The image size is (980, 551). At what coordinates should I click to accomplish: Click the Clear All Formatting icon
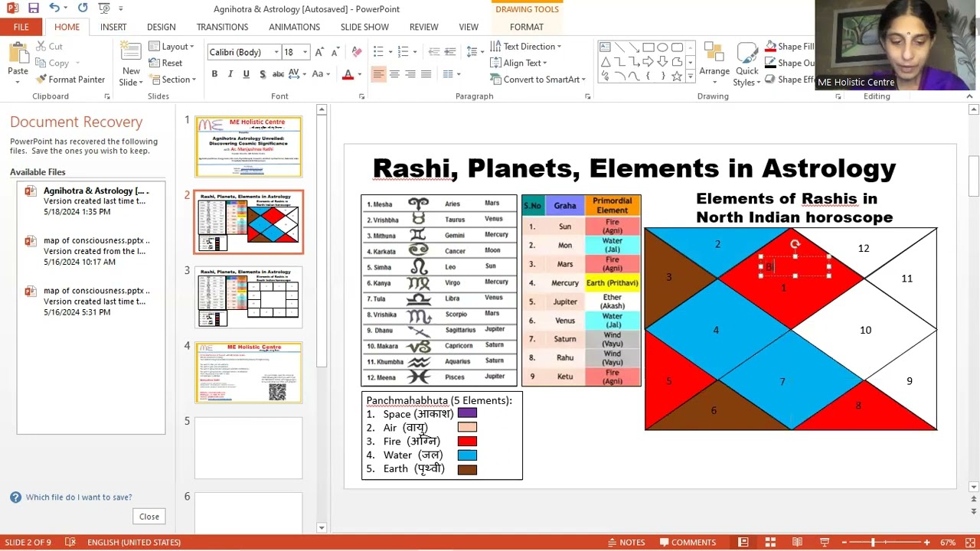[357, 51]
